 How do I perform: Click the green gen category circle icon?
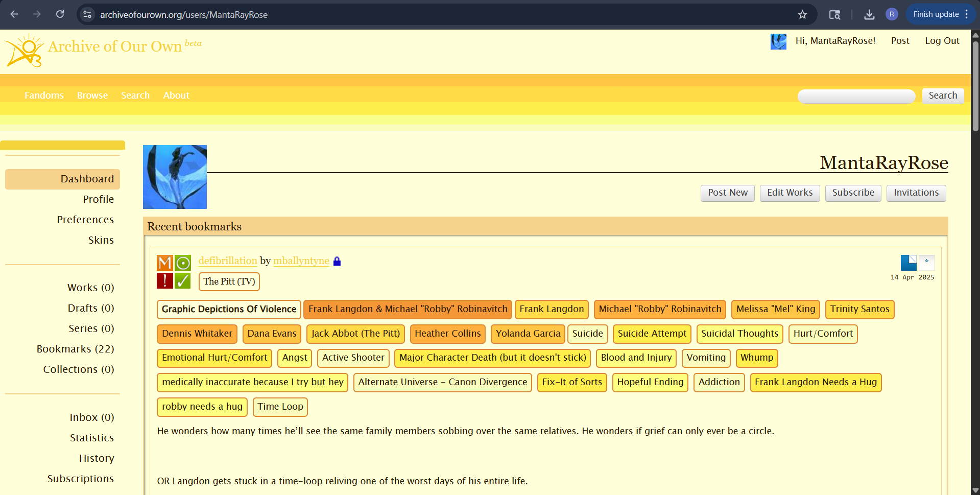pyautogui.click(x=183, y=263)
